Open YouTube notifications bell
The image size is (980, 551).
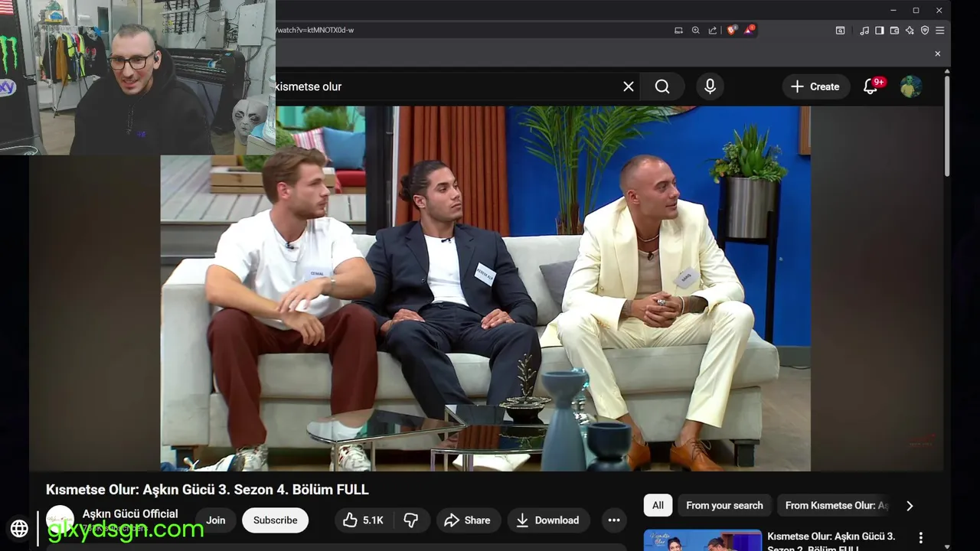coord(871,86)
